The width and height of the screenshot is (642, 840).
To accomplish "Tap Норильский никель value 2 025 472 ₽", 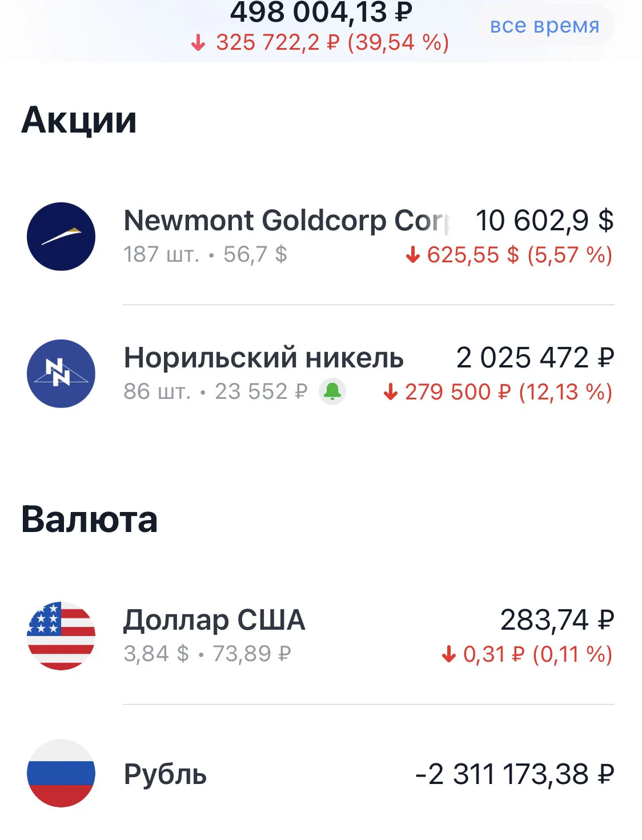I will pyautogui.click(x=535, y=358).
